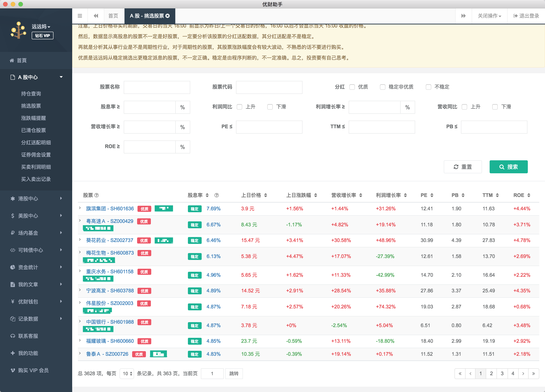Screen dimensions: 545x392
Task: Open 买入卖出记录 in sidebar
Action: (36, 179)
